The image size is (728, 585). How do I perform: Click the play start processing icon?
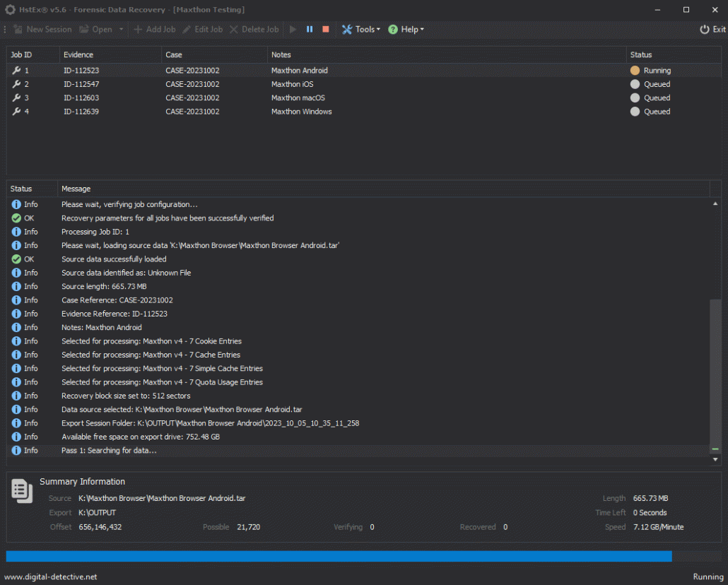[x=293, y=29]
